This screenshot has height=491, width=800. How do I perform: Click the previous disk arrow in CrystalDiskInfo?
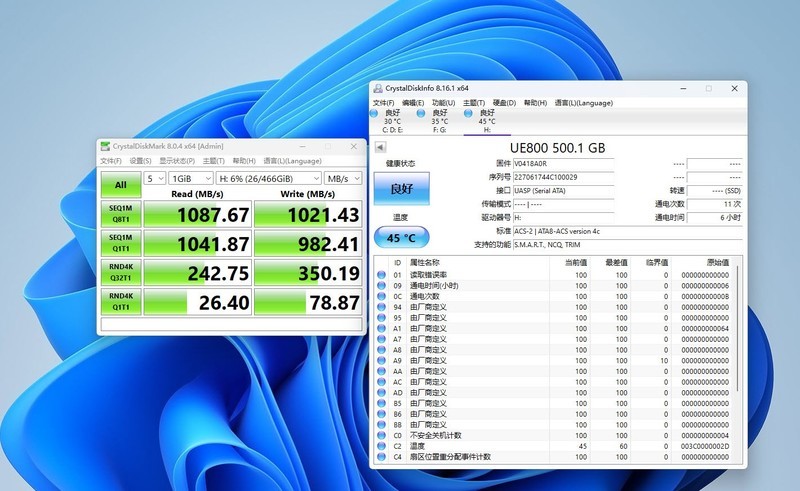click(381, 148)
